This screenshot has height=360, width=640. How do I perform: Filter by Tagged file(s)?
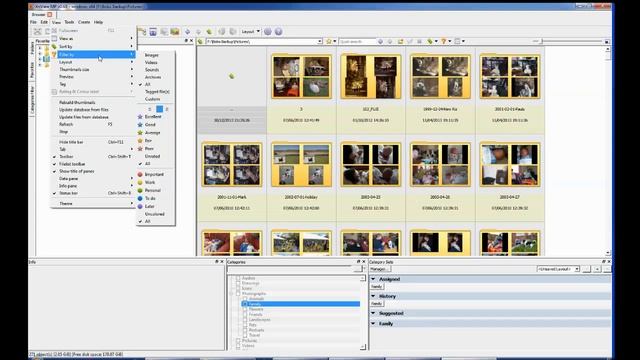tap(156, 92)
